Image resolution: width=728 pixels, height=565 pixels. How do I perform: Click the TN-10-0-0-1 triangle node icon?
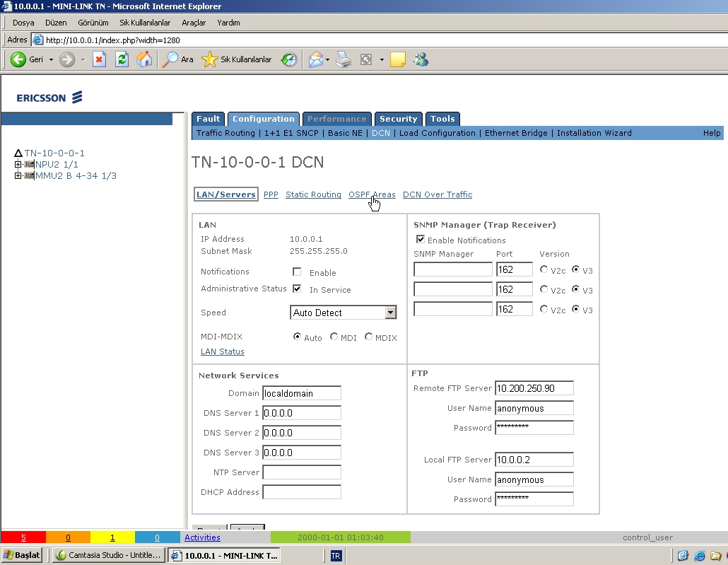(18, 153)
